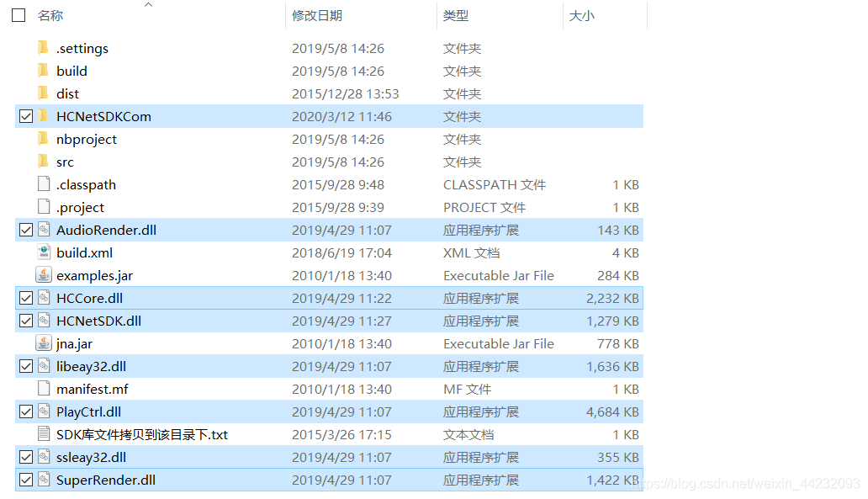
Task: Click the 2020/3/12 11:46 date cell
Action: pyautogui.click(x=341, y=116)
